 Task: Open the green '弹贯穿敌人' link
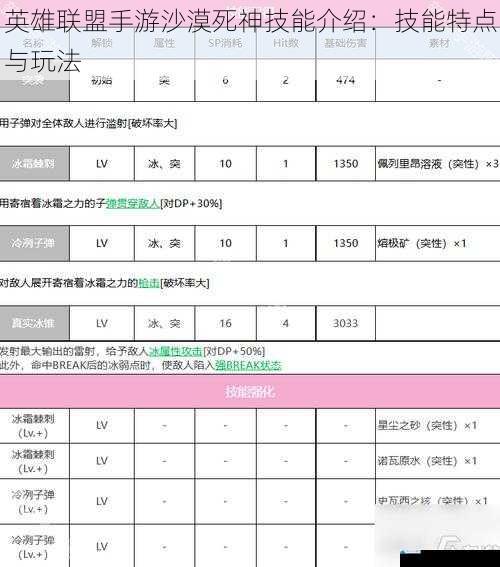(133, 204)
